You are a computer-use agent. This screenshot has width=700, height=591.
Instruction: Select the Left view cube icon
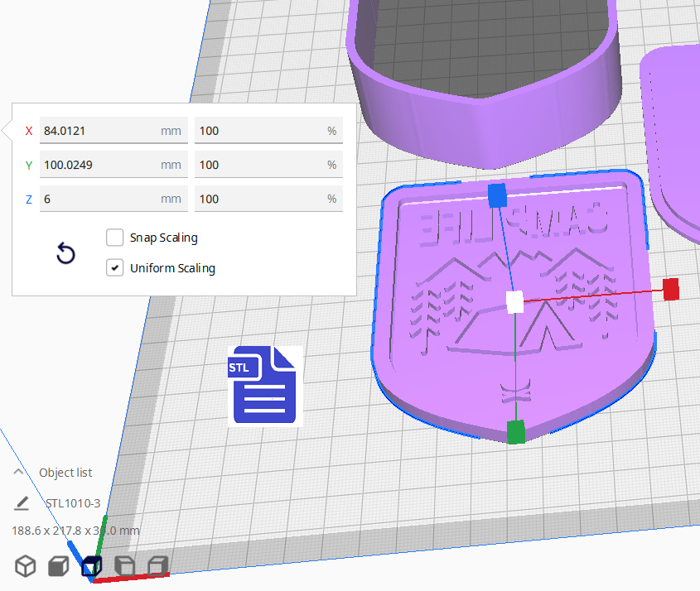(123, 566)
